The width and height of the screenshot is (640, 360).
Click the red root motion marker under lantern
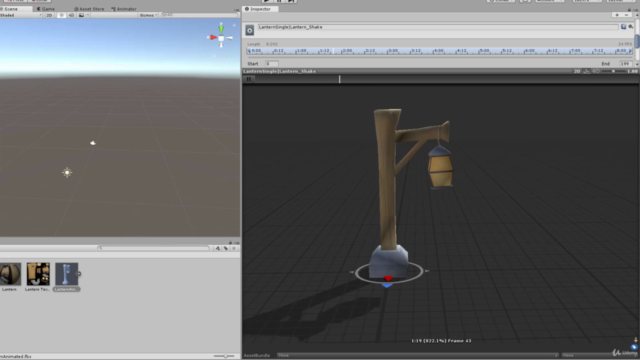pos(388,278)
